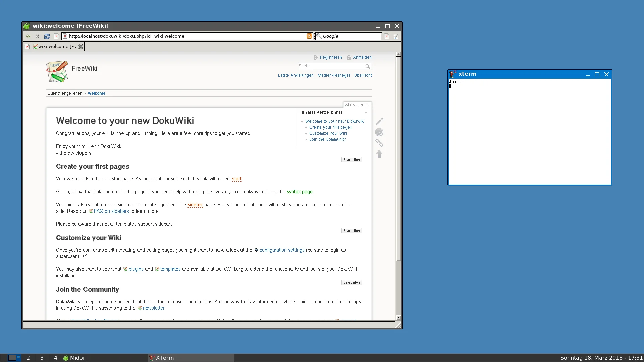644x362 pixels.
Task: Click the welcome breadcrumb link
Action: [97, 93]
